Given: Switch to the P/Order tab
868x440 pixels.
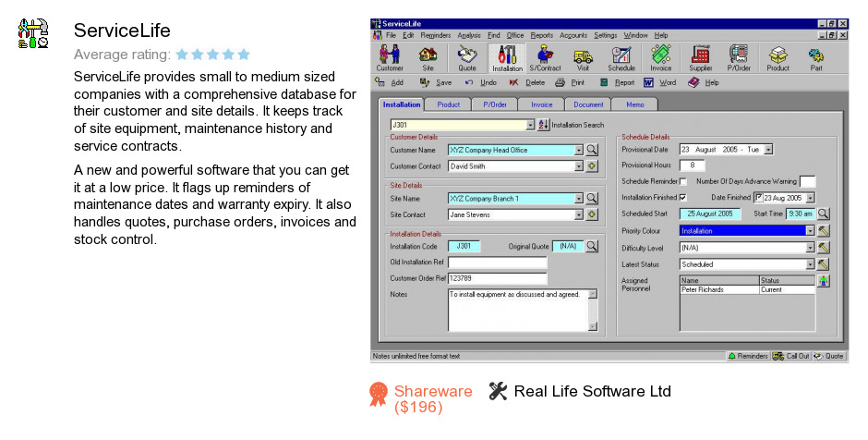Looking at the screenshot, I should pos(494,104).
